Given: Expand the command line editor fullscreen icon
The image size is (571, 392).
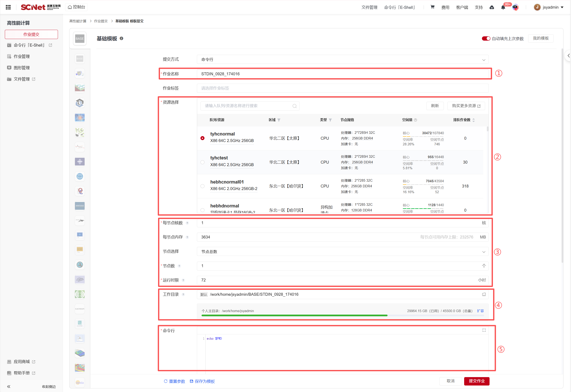Looking at the screenshot, I should point(484,330).
